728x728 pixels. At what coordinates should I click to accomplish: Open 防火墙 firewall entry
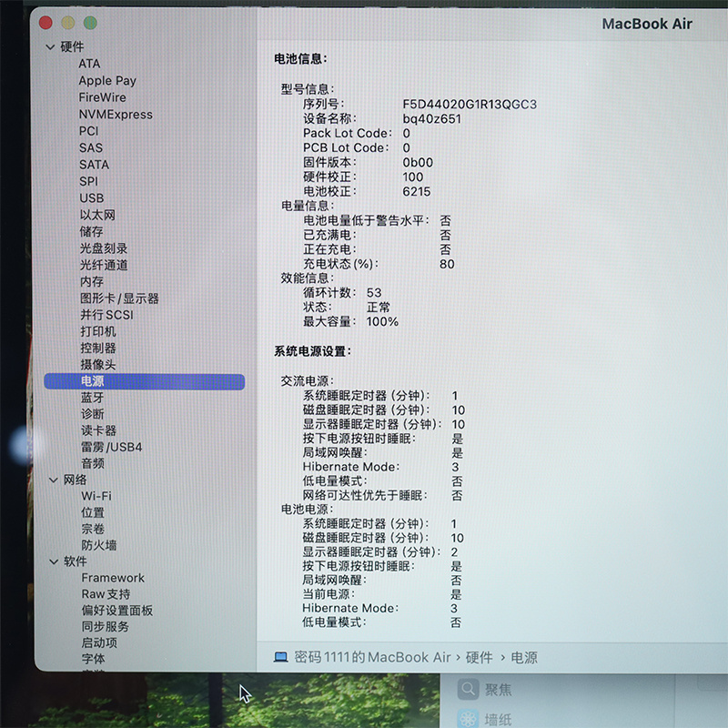coord(99,545)
